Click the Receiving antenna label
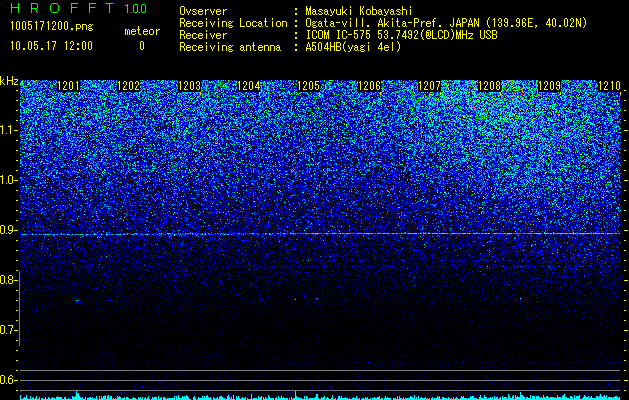The image size is (629, 400). pyautogui.click(x=230, y=47)
